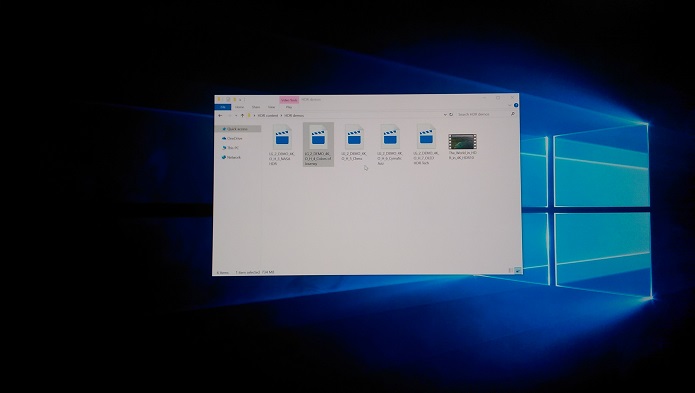The image size is (695, 393).
Task: Select the NASA HDR video file
Action: pos(282,145)
